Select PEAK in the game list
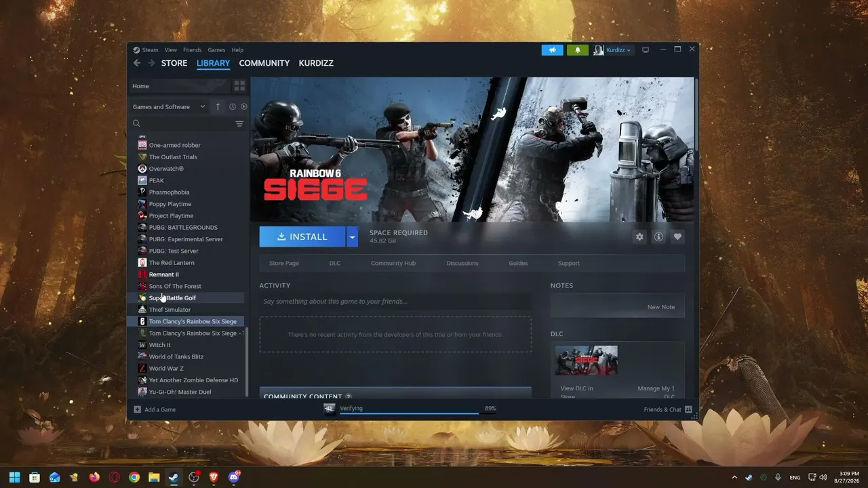 157,181
